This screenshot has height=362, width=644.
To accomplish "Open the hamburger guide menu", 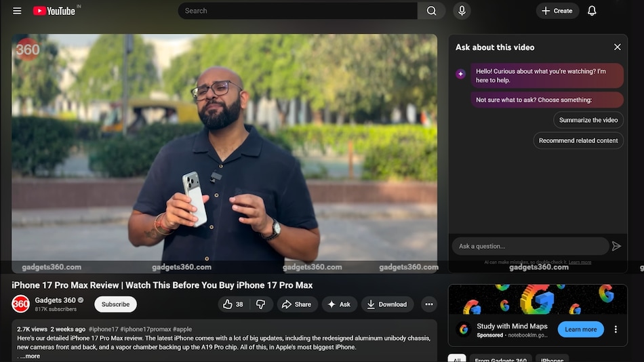I will [x=17, y=11].
